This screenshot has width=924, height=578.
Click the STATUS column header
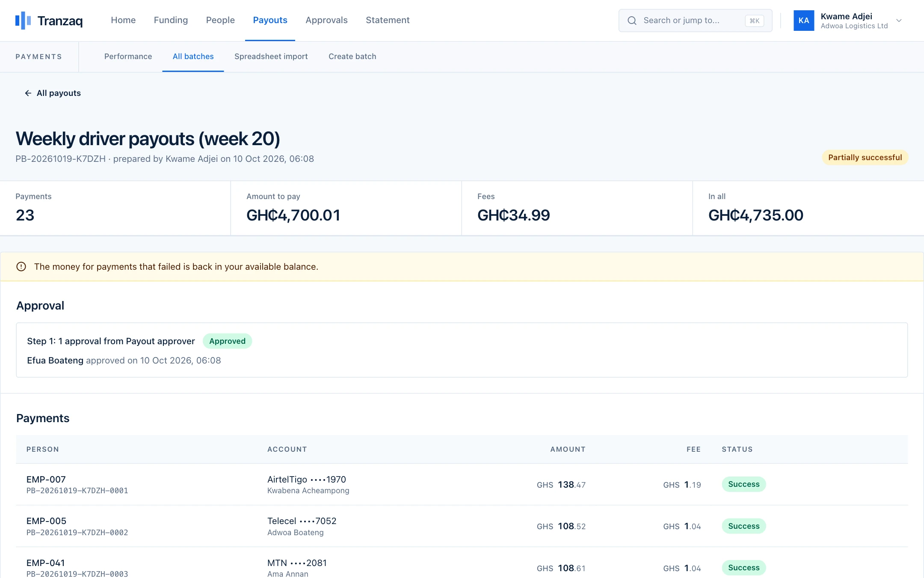tap(737, 450)
